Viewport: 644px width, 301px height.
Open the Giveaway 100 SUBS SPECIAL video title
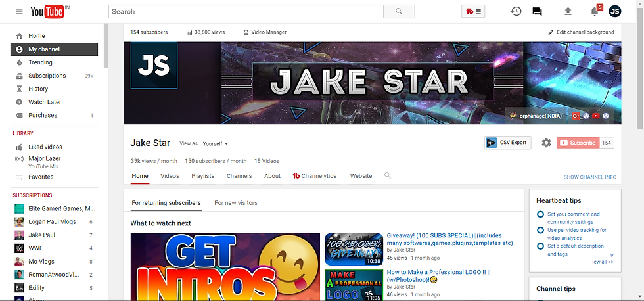pos(449,239)
